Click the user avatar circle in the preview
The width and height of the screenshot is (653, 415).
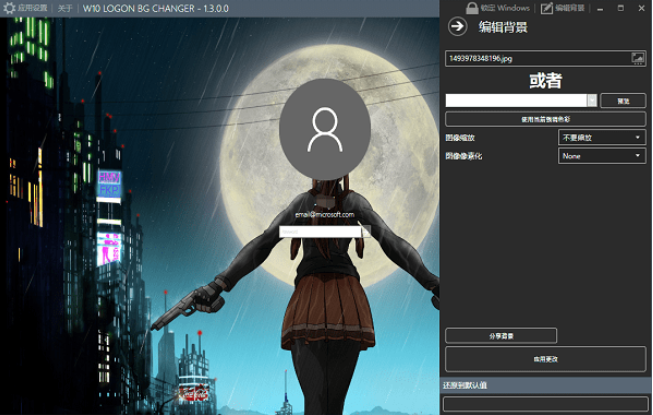point(325,129)
